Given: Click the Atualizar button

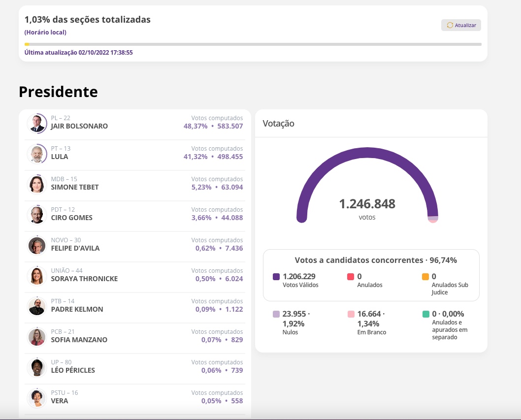Looking at the screenshot, I should click(461, 25).
